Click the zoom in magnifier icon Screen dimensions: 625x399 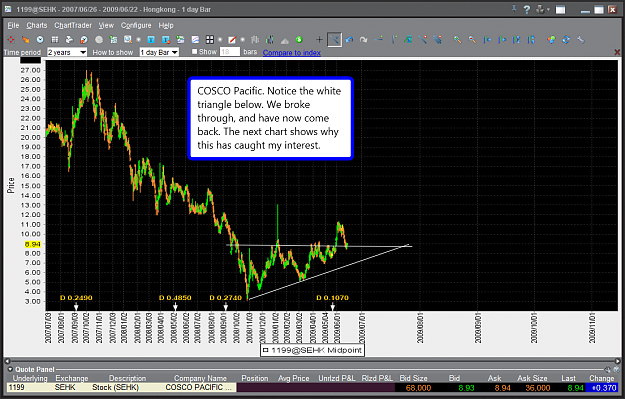pyautogui.click(x=458, y=39)
